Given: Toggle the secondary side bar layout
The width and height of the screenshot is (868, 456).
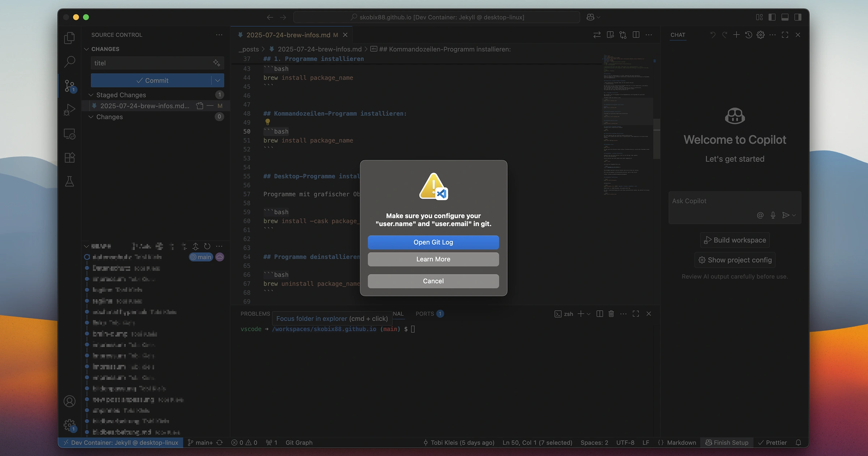Looking at the screenshot, I should tap(798, 17).
